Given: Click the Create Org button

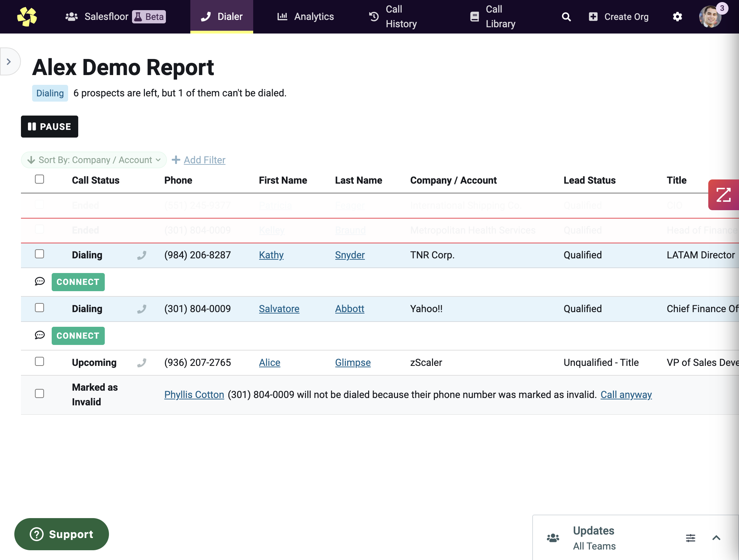Looking at the screenshot, I should pos(619,17).
